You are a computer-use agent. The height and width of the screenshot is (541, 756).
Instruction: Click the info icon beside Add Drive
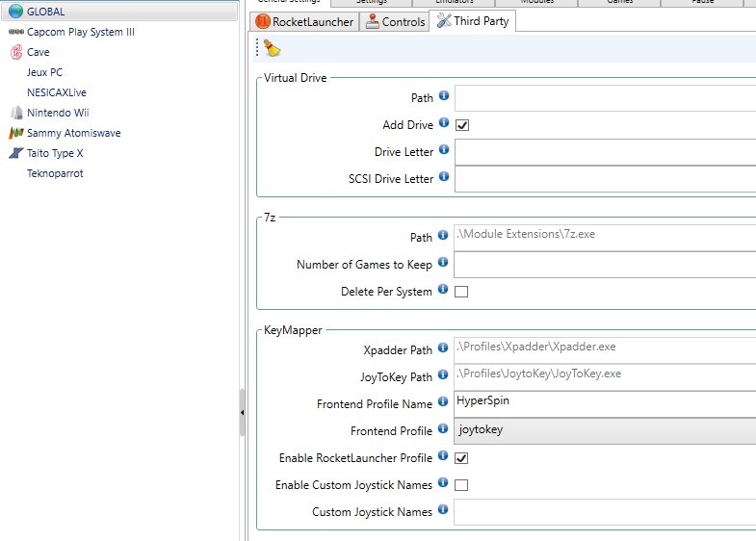tap(444, 122)
